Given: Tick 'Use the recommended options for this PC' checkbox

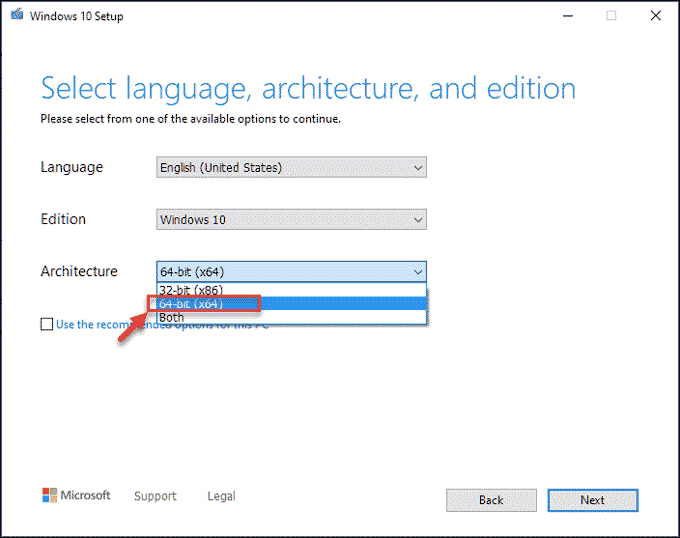Looking at the screenshot, I should (46, 324).
